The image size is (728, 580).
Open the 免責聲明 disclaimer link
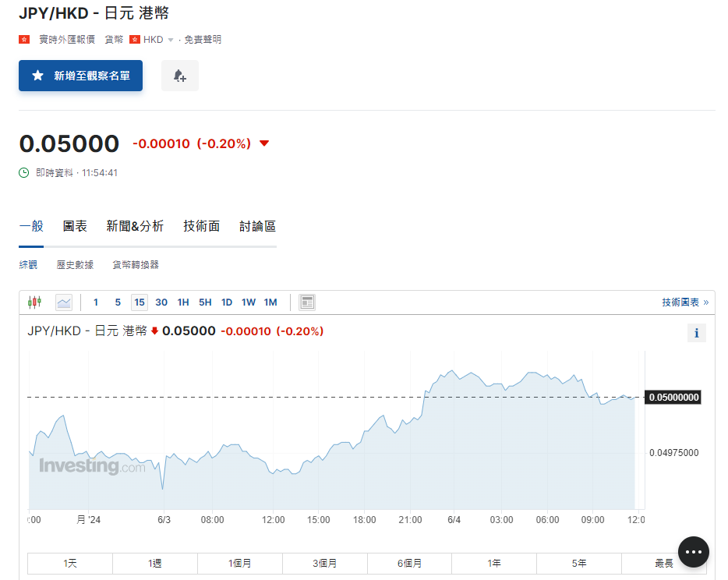pos(203,39)
